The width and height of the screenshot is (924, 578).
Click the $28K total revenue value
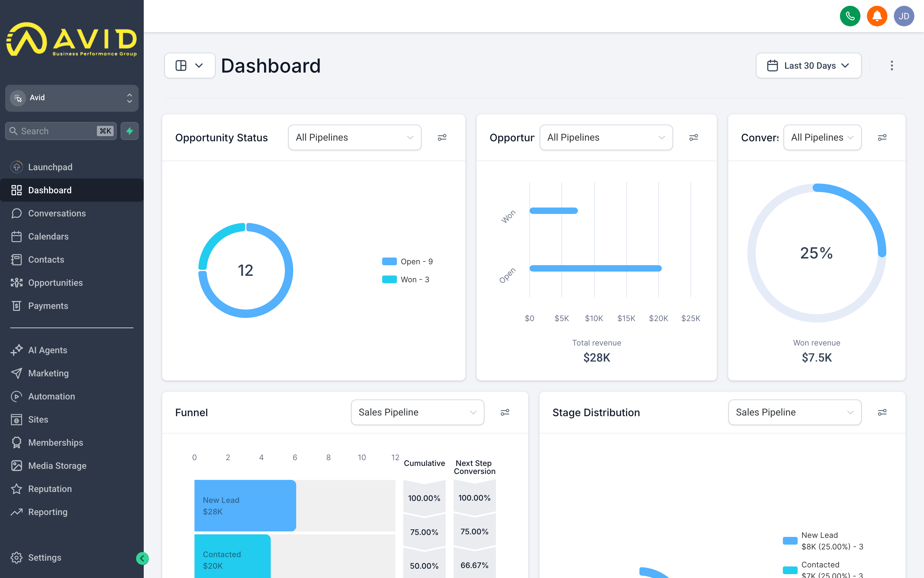click(x=597, y=357)
